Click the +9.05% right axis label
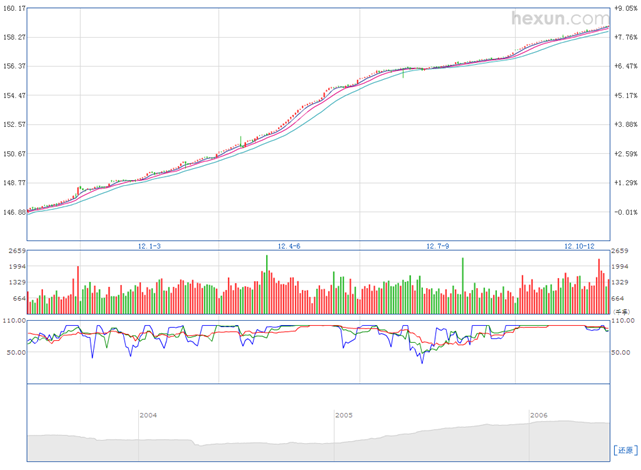The image size is (641, 470). point(625,8)
